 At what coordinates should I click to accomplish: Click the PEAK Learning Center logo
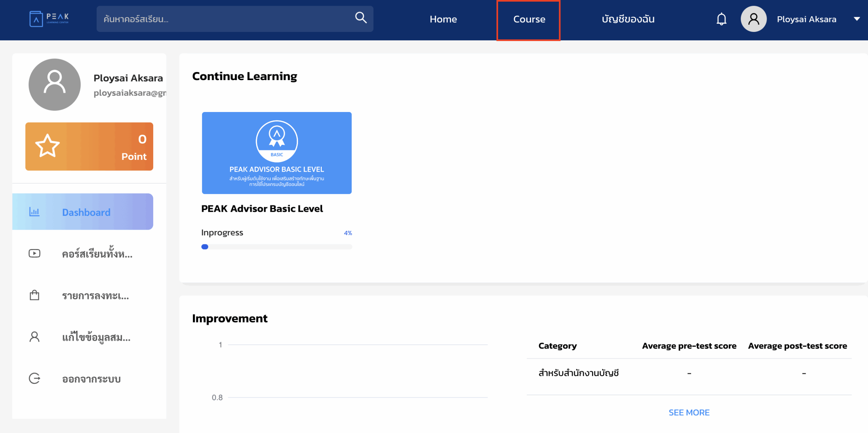(49, 19)
